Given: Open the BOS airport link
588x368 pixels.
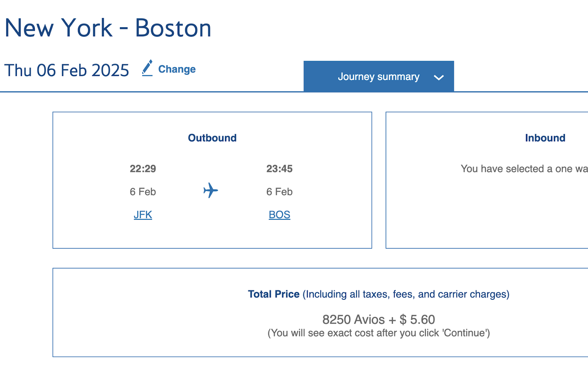Looking at the screenshot, I should 279,214.
